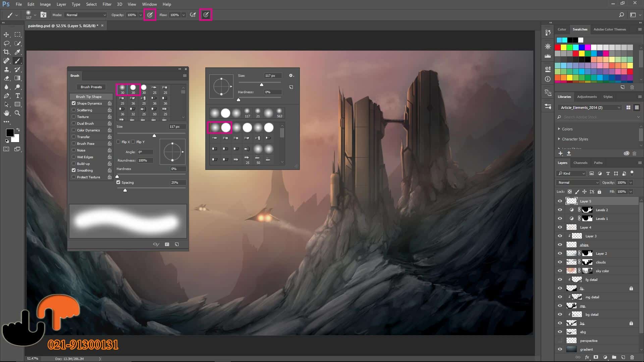This screenshot has width=644, height=362.
Task: Hide Layer 5 visibility eye
Action: click(560, 201)
